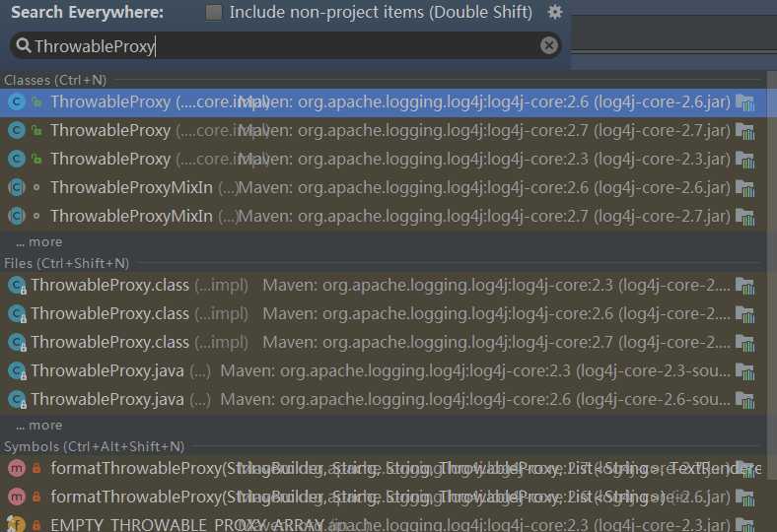This screenshot has height=532, width=777.
Task: Click library icon on ThrowableProxy 2.3 class row
Action: (x=745, y=160)
